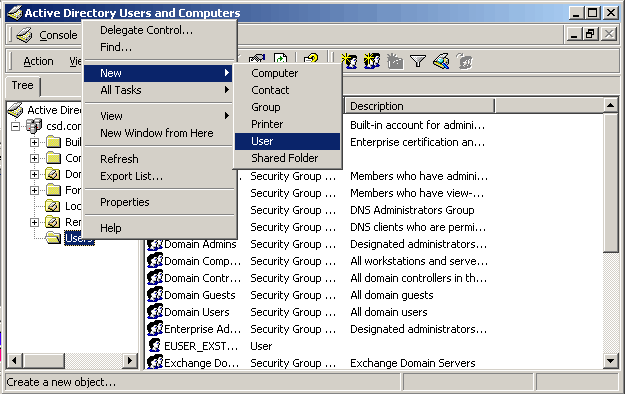Image resolution: width=625 pixels, height=394 pixels.
Task: Click the find objects toolbar icon
Action: click(x=441, y=61)
